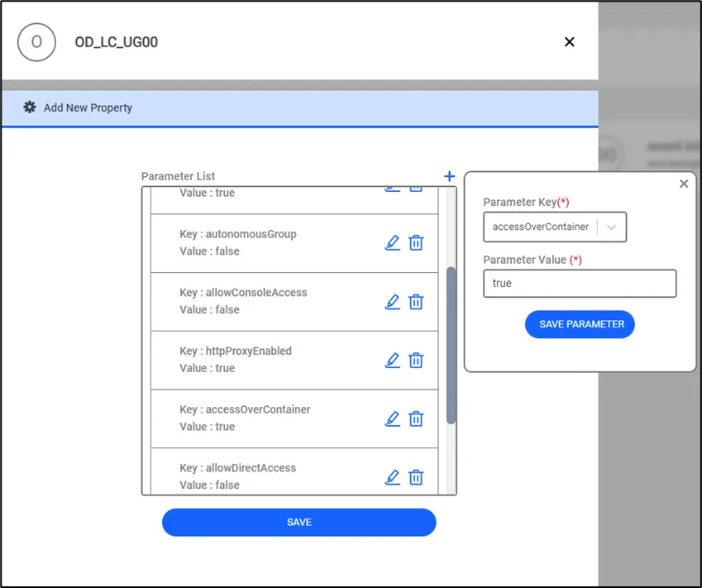Open the Parameter Key dropdown arrow

pos(611,227)
